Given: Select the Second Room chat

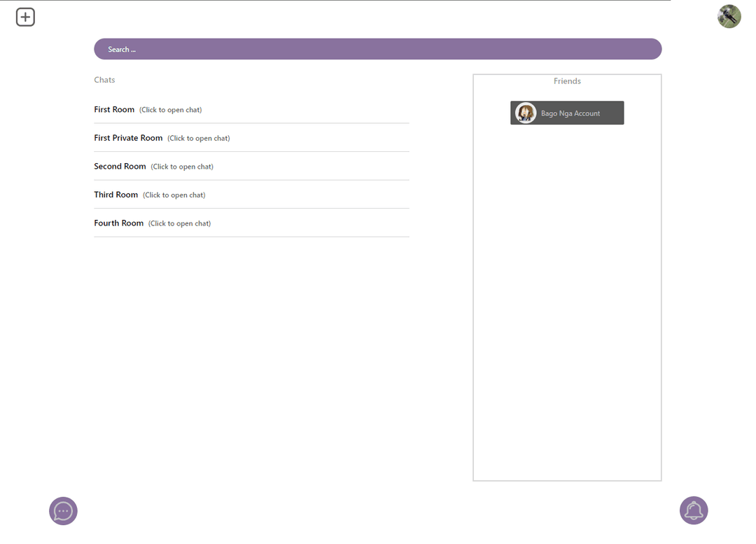Looking at the screenshot, I should point(120,167).
